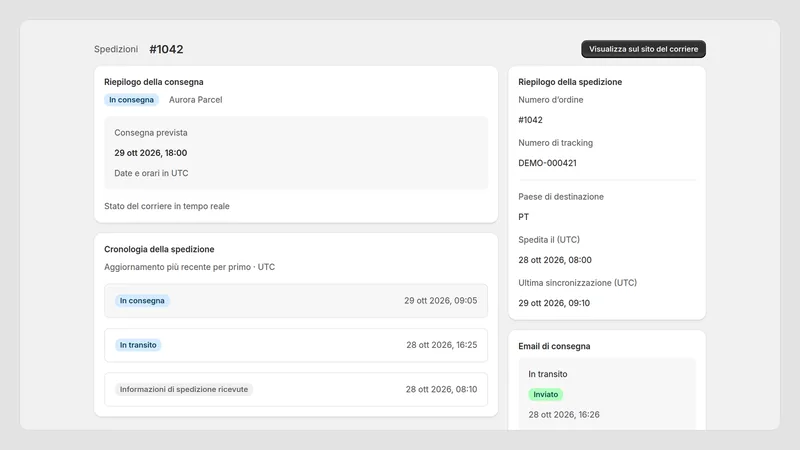Select shipped date '28 ott 2026, 08:00'
This screenshot has height=450, width=800.
(555, 260)
